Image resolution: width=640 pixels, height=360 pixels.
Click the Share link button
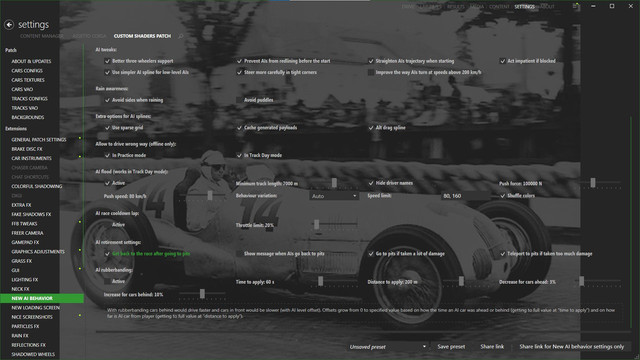[492, 347]
